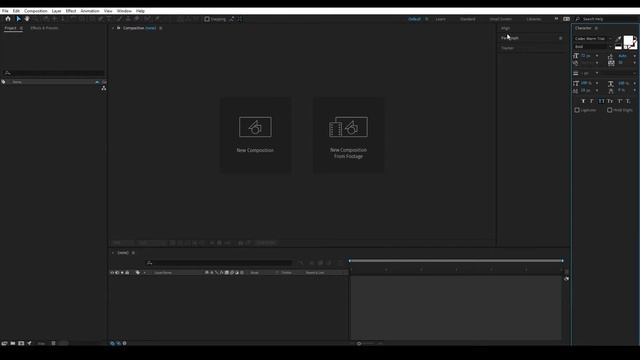
Task: Click the timeline zoom mountain icon at bottom
Action: (x=359, y=343)
